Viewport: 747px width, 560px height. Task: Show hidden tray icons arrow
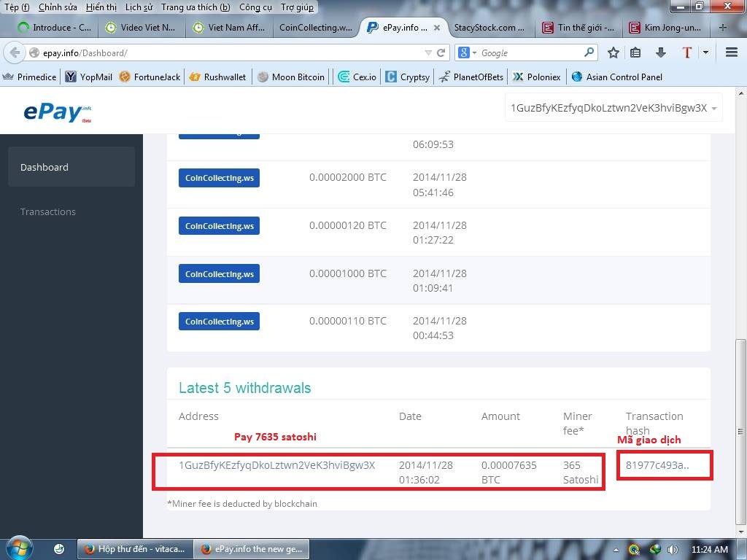616,550
